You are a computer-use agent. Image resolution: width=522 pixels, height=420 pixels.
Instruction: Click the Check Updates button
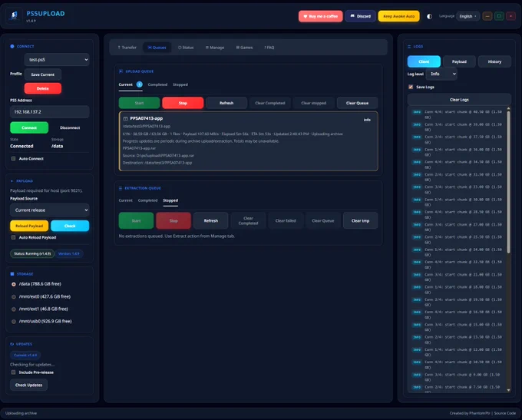(28, 385)
